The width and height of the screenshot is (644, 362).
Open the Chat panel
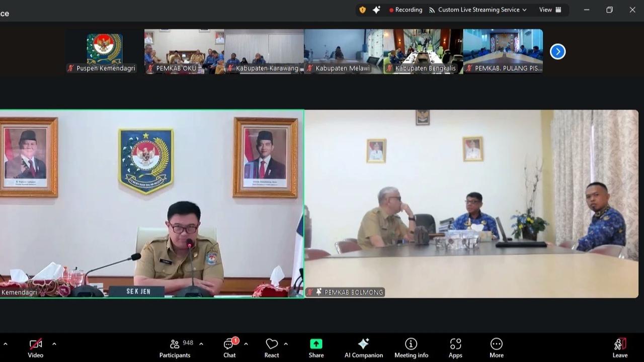tap(229, 348)
